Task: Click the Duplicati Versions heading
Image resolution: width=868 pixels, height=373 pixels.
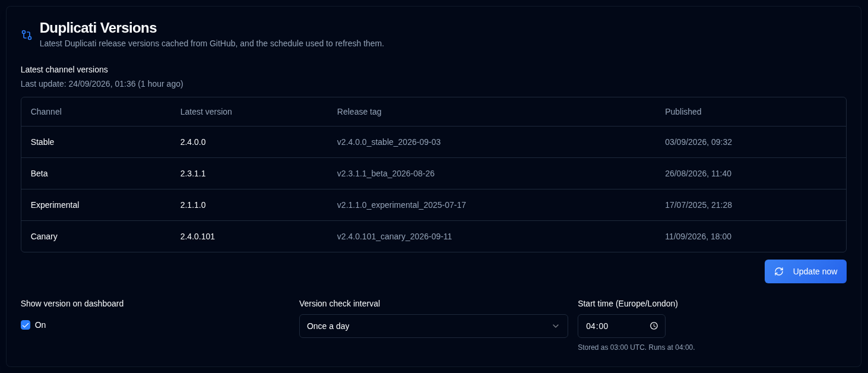Action: click(x=98, y=28)
